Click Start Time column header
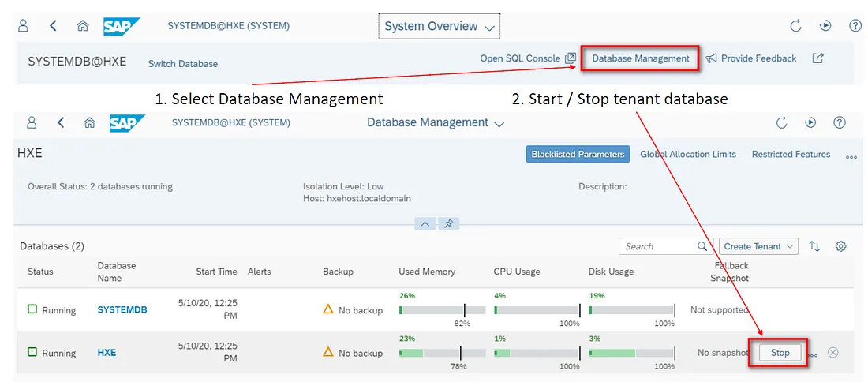The width and height of the screenshot is (868, 382). pos(216,272)
